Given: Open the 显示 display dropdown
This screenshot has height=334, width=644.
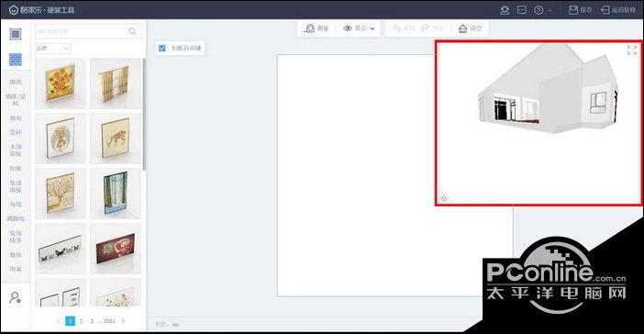Looking at the screenshot, I should 360,28.
